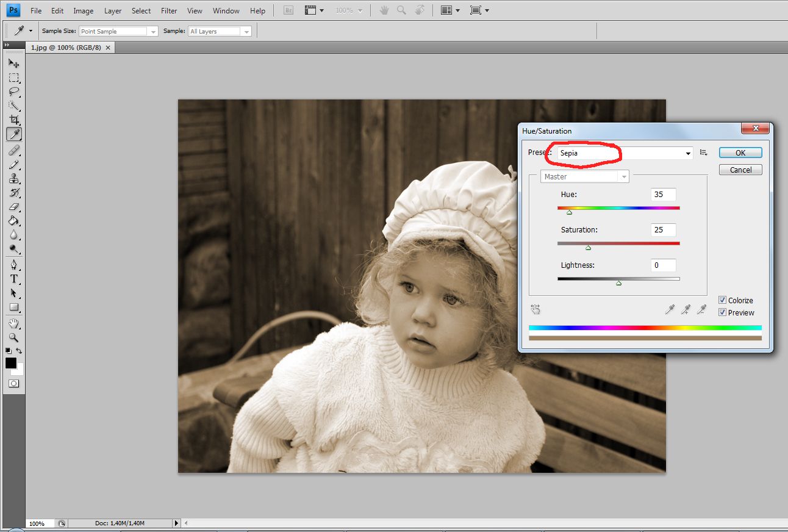Uncheck the Colorize checkbox
Image resolution: width=788 pixels, height=532 pixels.
click(722, 300)
